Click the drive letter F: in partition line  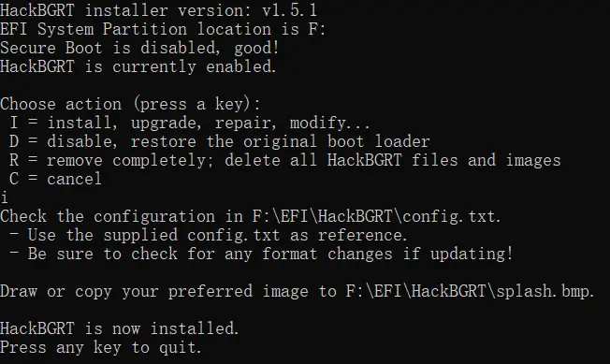(x=317, y=30)
